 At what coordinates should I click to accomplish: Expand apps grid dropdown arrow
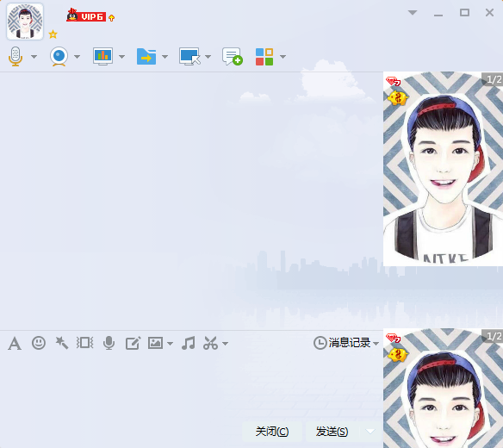(x=283, y=57)
